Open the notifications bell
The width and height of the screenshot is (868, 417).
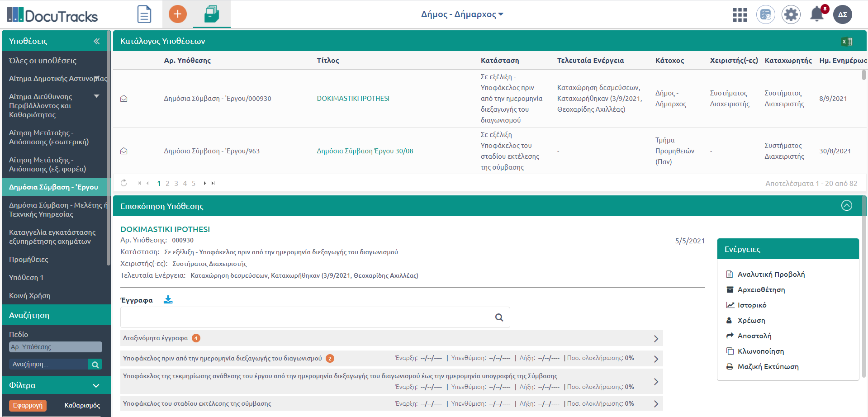816,14
